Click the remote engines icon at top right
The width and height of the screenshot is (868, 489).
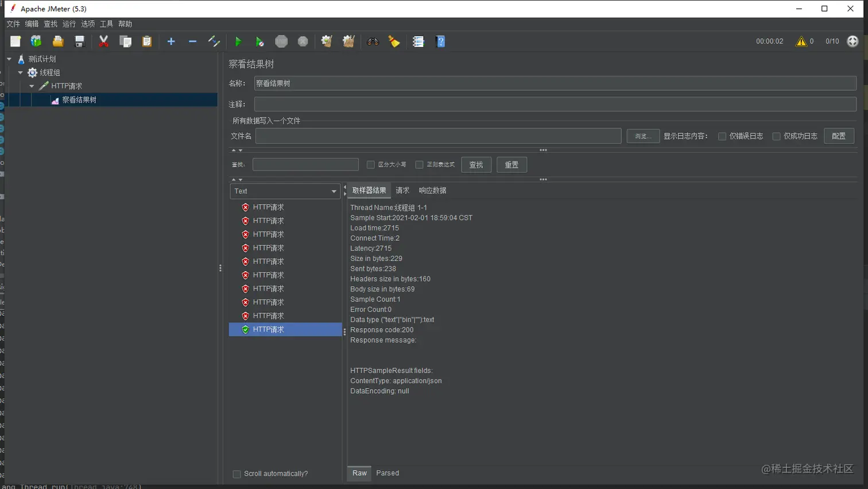[852, 41]
